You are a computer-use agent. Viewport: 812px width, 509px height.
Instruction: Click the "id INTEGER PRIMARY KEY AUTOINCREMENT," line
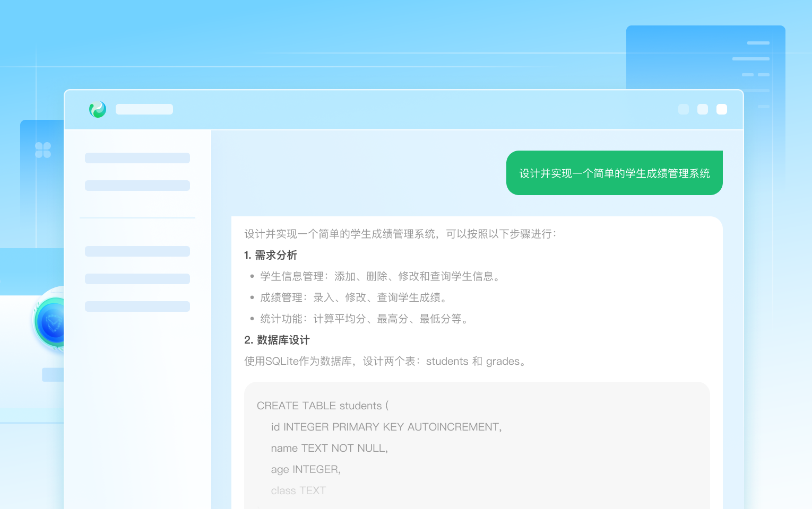click(386, 427)
